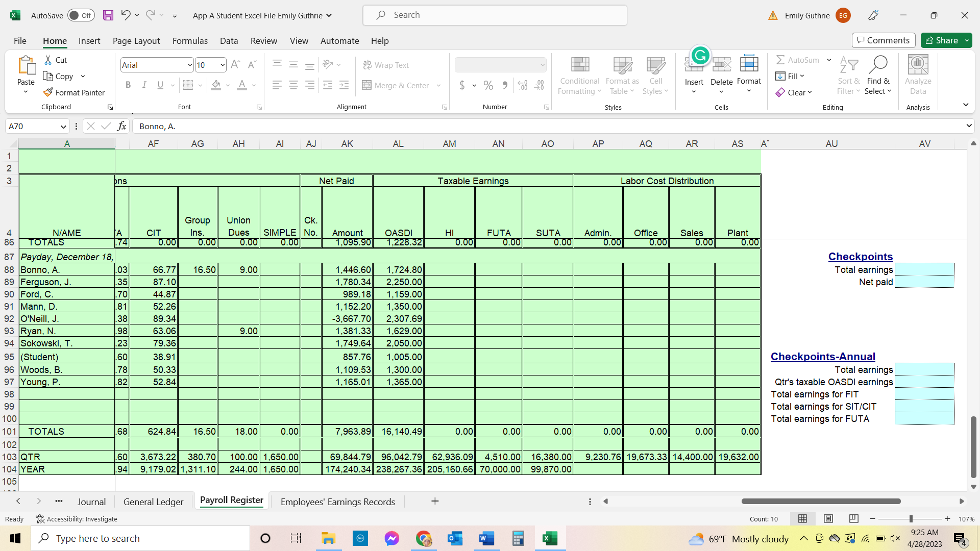Apply Percent Style format

coord(488,85)
